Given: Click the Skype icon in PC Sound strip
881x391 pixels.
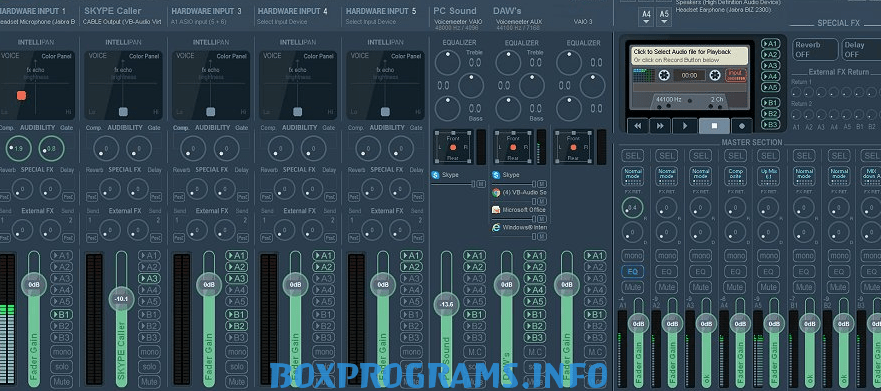Looking at the screenshot, I should tap(435, 175).
